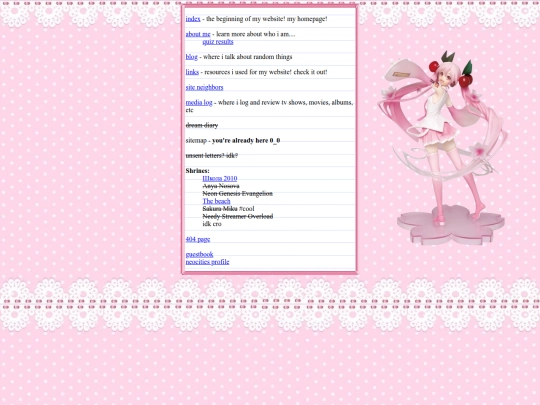The width and height of the screenshot is (540, 405).
Task: Click the 'idk cro' text
Action: pyautogui.click(x=212, y=224)
